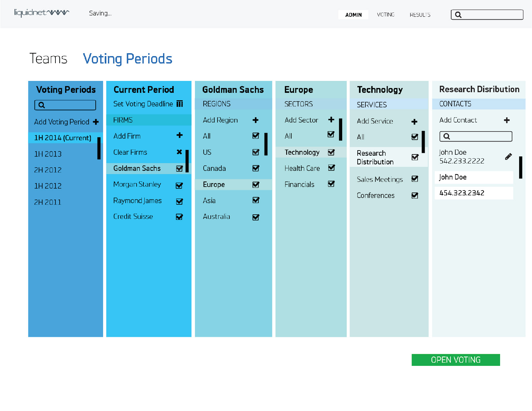Toggle Research Distribution service checkbox

pos(415,157)
